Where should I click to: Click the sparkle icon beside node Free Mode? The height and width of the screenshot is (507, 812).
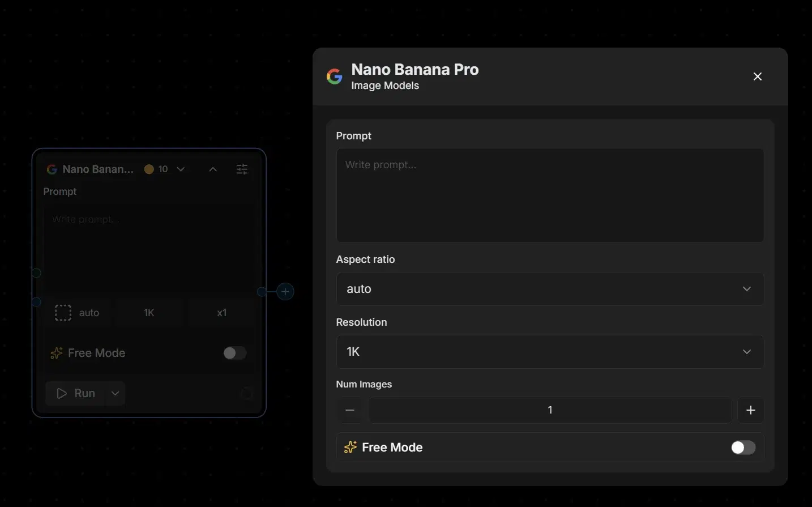click(57, 353)
